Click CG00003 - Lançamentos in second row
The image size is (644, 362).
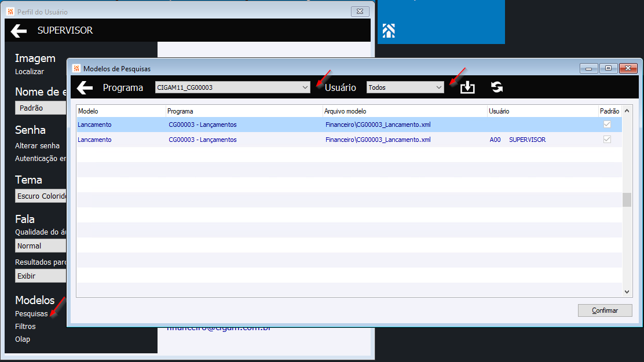click(203, 140)
